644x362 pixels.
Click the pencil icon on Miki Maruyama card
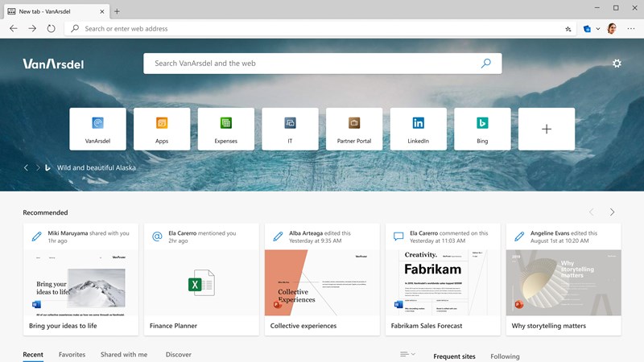click(x=36, y=237)
